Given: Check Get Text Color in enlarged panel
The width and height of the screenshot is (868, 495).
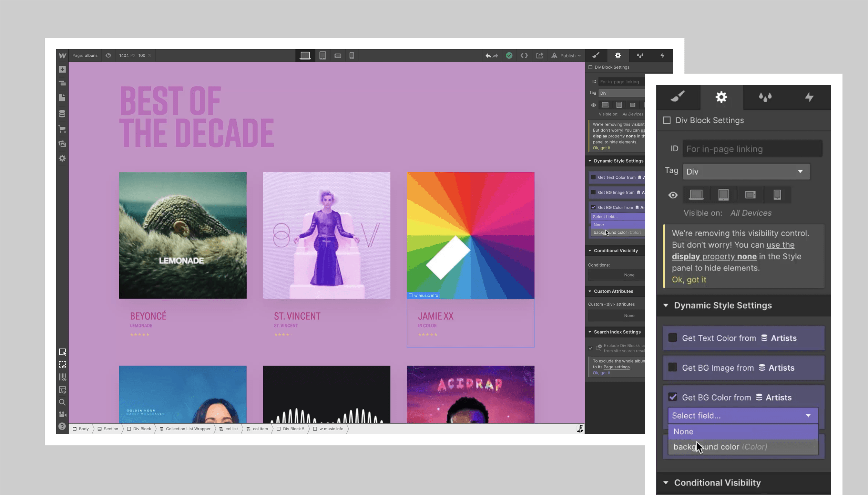Looking at the screenshot, I should pos(673,338).
